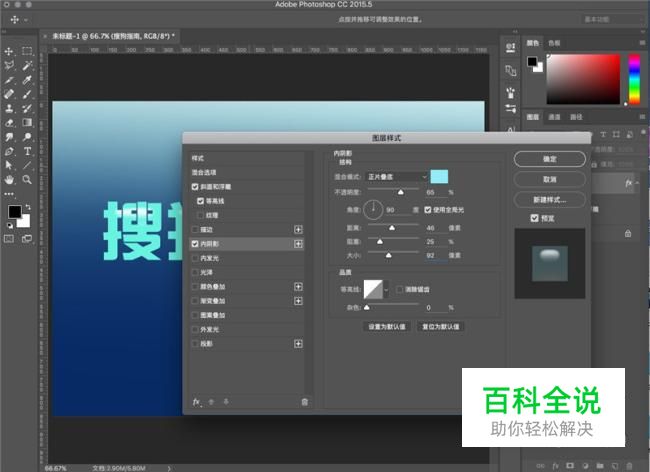The width and height of the screenshot is (650, 472).
Task: Enable 光泽 effect checkbox
Action: (x=195, y=272)
